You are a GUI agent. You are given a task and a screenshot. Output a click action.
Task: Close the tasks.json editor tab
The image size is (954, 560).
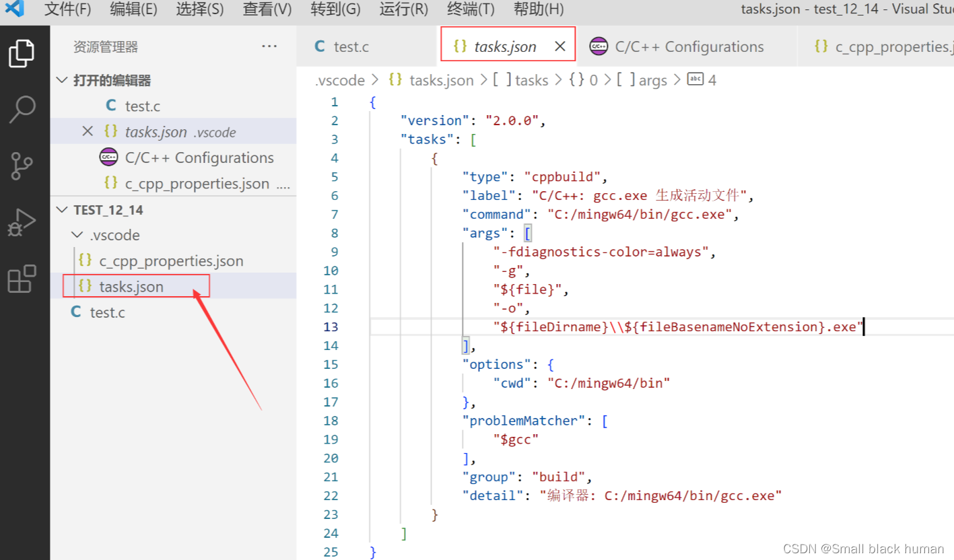[559, 46]
